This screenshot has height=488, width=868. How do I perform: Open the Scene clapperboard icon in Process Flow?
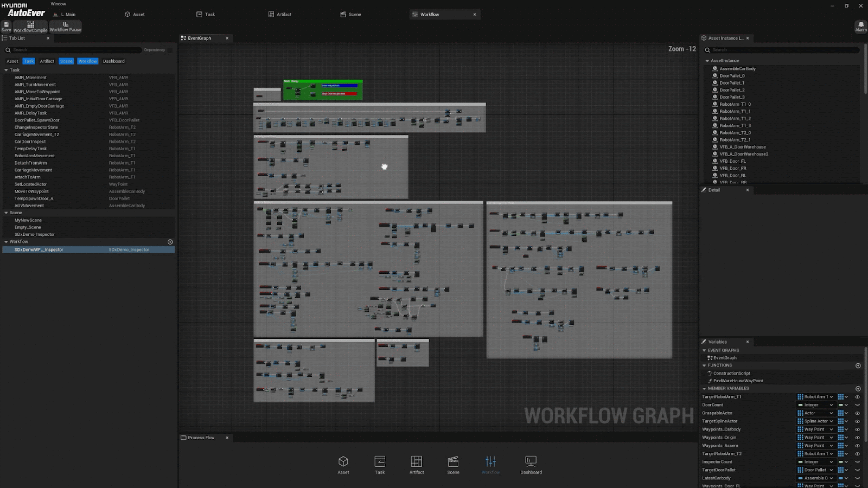click(x=453, y=465)
